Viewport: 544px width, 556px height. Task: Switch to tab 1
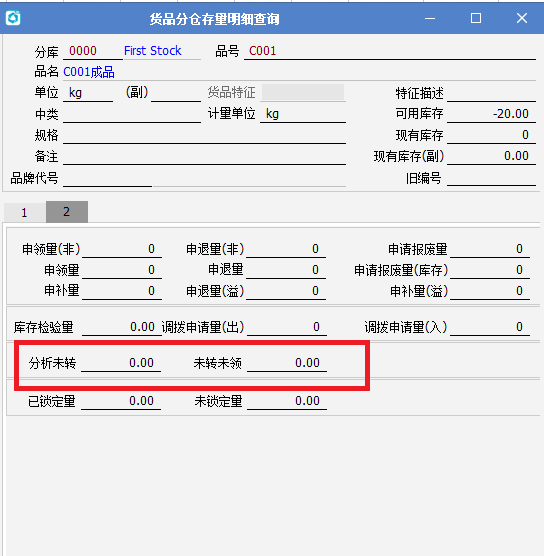point(24,212)
